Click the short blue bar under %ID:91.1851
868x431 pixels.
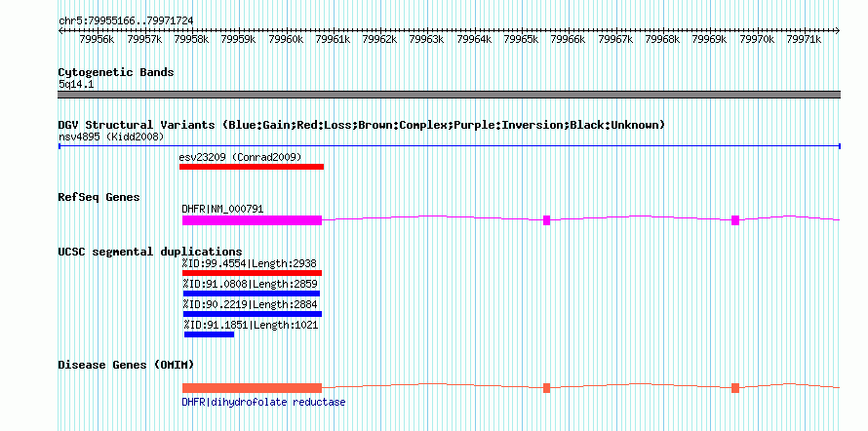pos(210,334)
